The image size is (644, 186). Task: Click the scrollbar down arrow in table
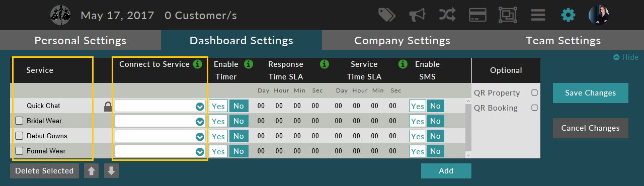coord(468,155)
